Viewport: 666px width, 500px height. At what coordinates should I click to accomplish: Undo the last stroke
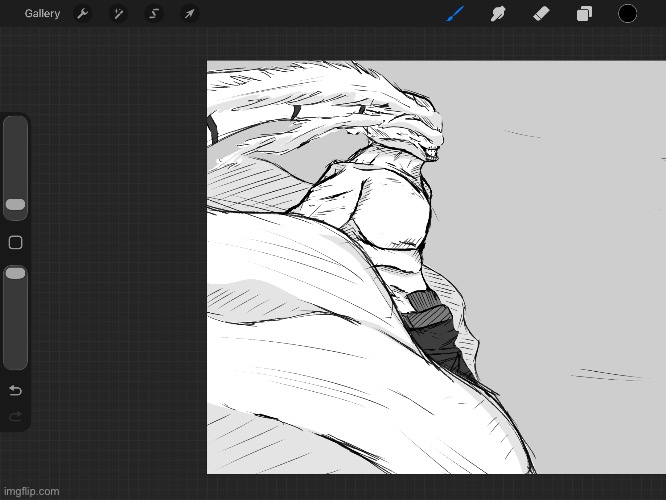(x=15, y=390)
